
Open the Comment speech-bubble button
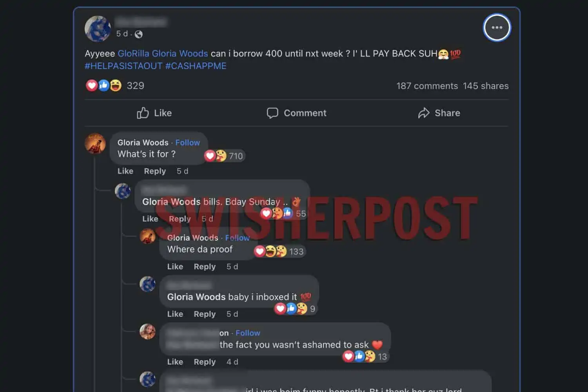296,113
